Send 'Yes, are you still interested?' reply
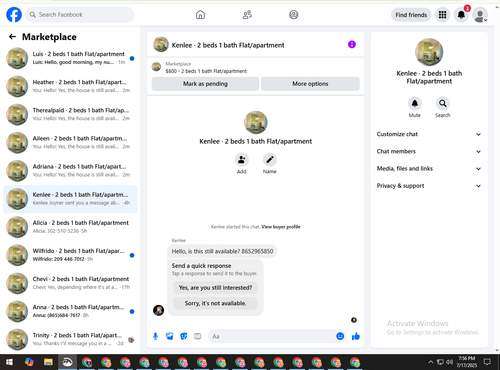 (215, 288)
